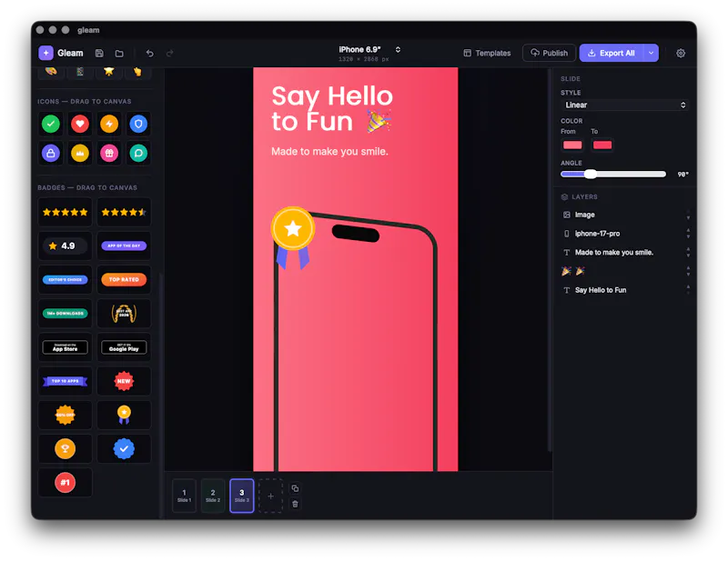Add a new slide with plus

tap(270, 496)
